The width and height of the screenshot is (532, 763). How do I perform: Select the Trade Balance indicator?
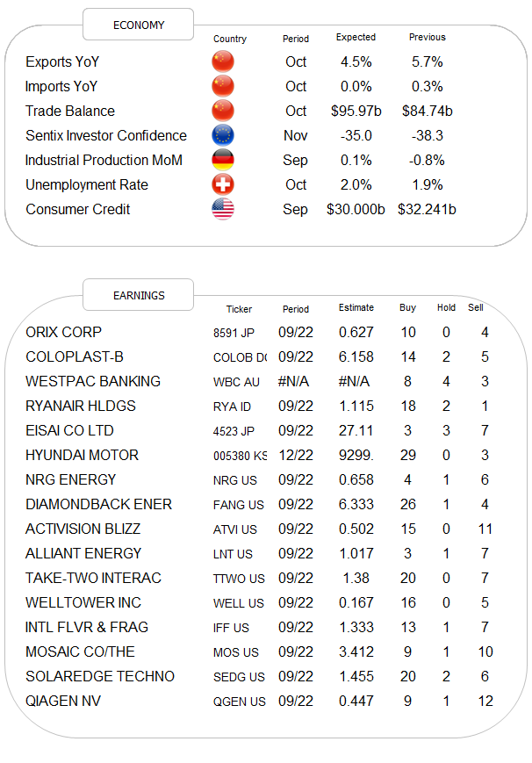pyautogui.click(x=70, y=111)
